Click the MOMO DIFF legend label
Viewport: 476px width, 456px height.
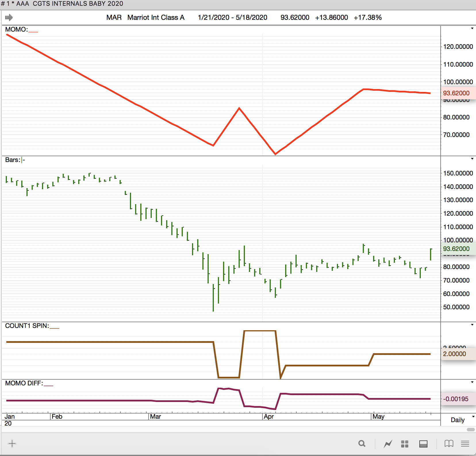coord(24,383)
